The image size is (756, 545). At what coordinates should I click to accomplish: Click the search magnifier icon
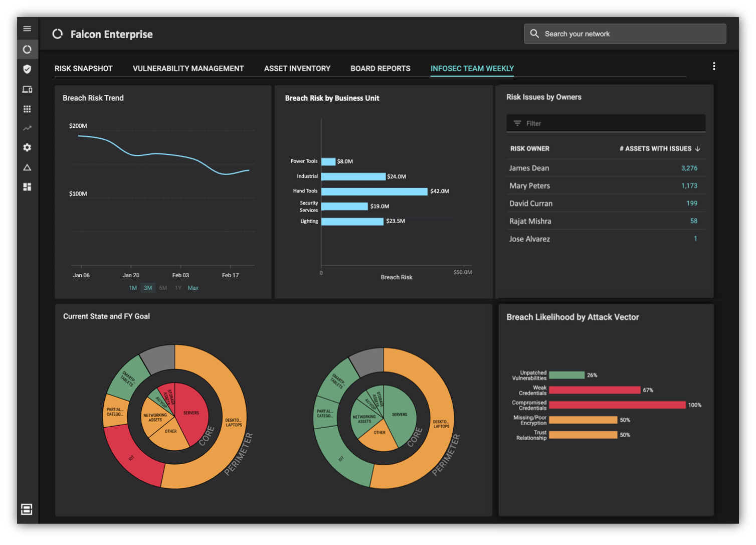(534, 34)
